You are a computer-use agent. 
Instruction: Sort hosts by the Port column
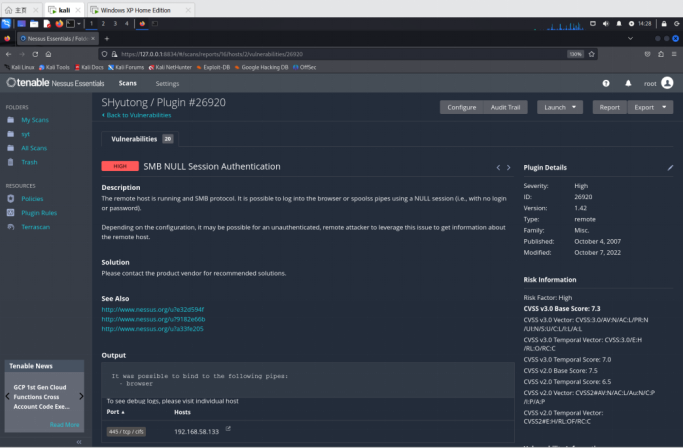115,412
